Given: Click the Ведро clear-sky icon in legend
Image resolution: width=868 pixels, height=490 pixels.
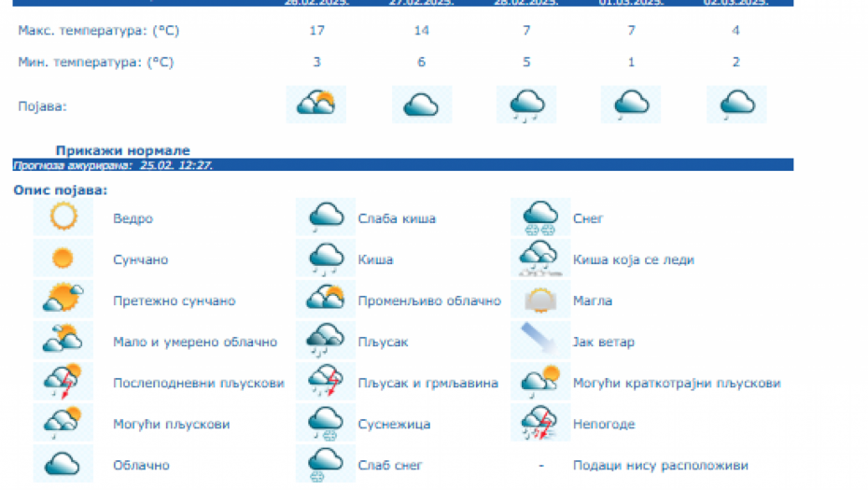Looking at the screenshot, I should click(63, 218).
